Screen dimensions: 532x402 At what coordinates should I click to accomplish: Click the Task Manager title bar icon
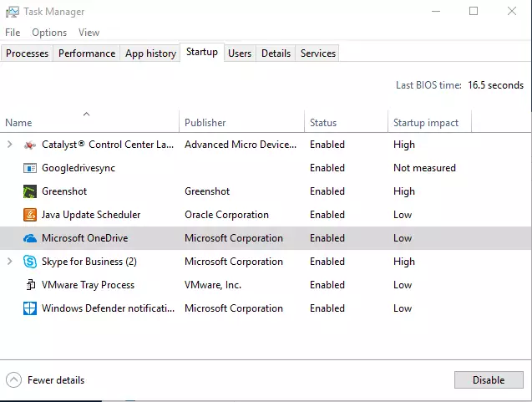[13, 12]
